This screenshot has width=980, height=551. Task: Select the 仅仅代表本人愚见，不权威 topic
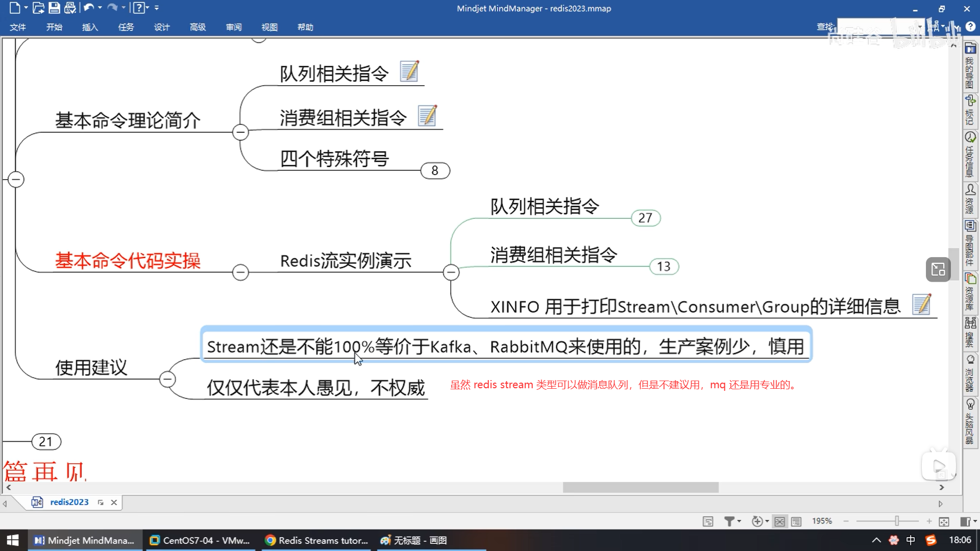pos(315,388)
